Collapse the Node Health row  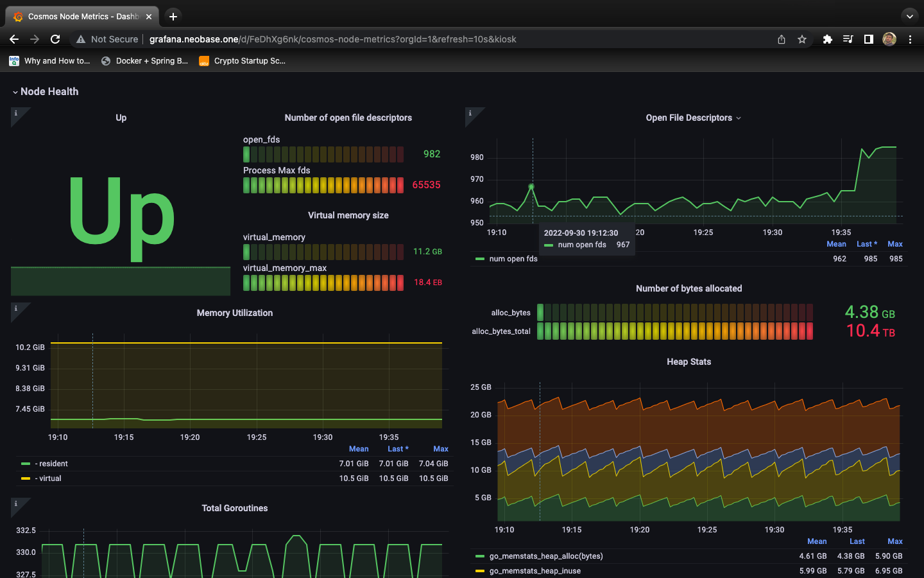[45, 92]
